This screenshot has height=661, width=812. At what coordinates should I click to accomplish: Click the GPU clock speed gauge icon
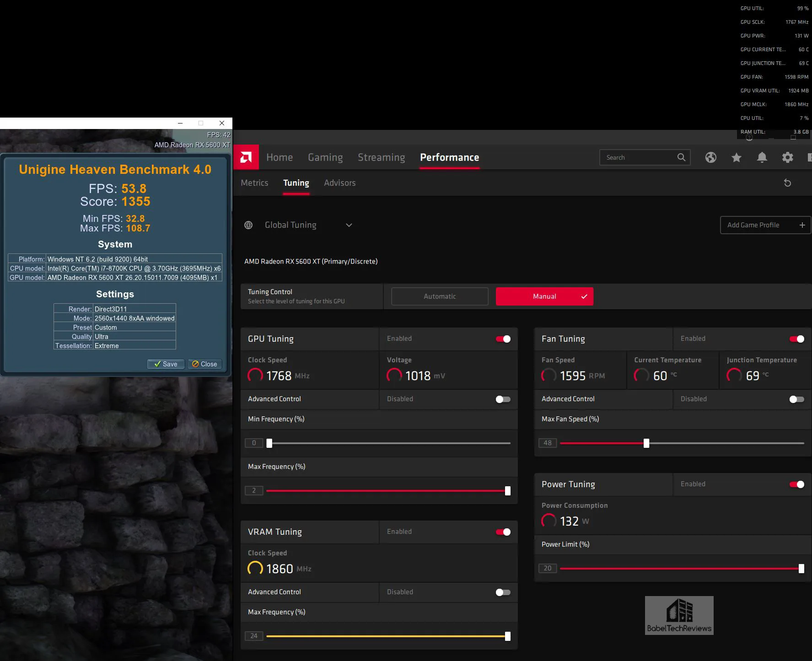click(x=255, y=376)
